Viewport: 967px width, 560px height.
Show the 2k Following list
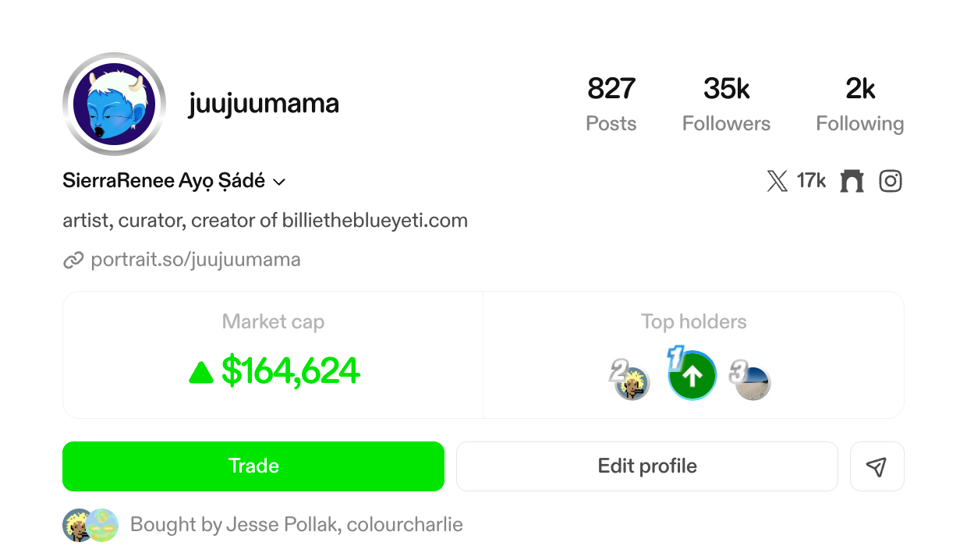pos(860,105)
